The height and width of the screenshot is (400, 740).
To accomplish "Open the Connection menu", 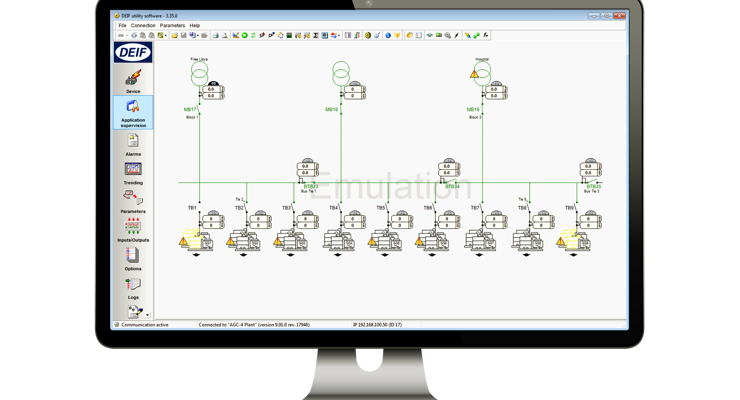I will pos(145,25).
